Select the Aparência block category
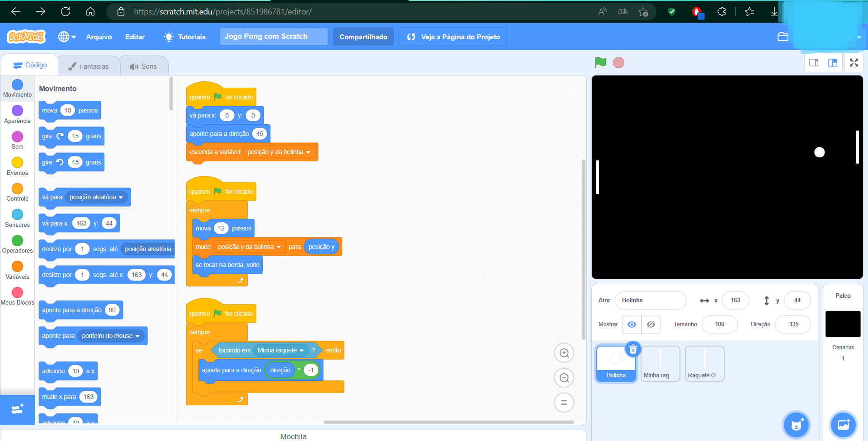 coord(17,115)
